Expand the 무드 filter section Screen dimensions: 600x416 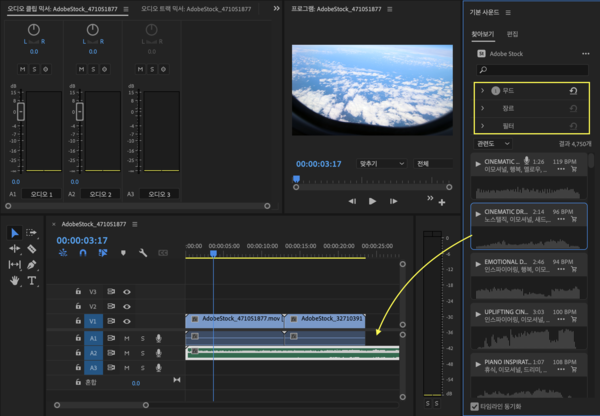(482, 91)
